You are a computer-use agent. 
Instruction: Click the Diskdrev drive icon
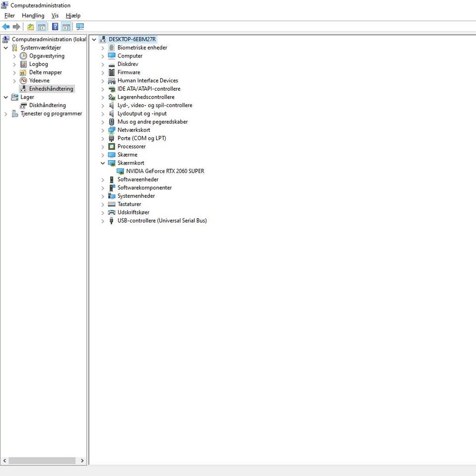[112, 64]
